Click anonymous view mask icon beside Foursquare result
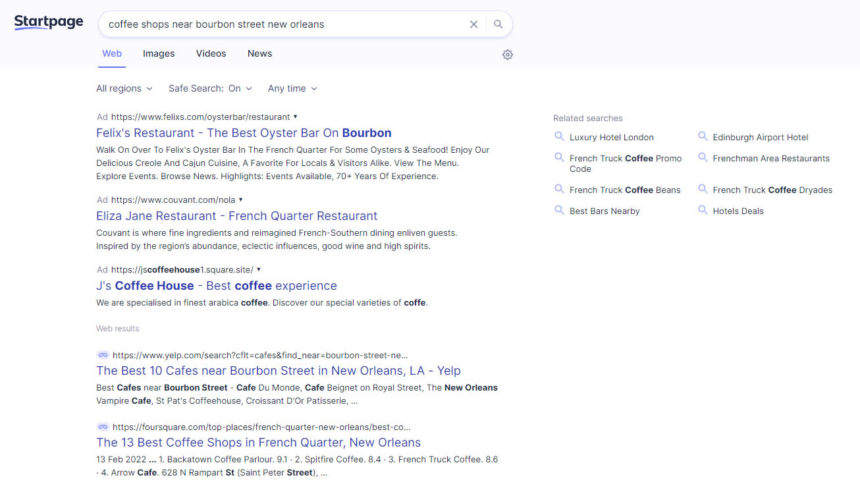The width and height of the screenshot is (860, 490). tap(102, 426)
